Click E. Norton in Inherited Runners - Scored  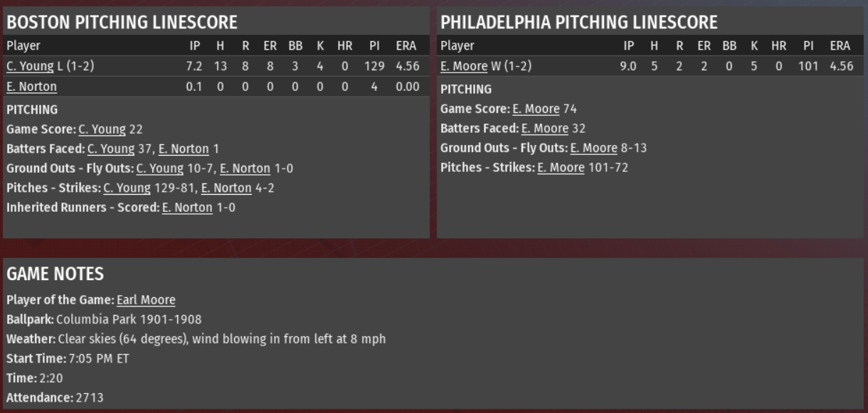(187, 208)
